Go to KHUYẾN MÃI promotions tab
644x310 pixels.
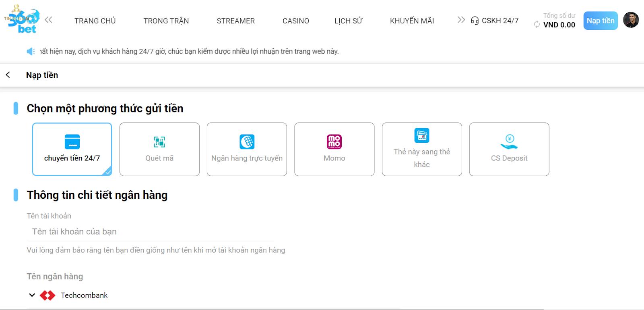pyautogui.click(x=412, y=21)
